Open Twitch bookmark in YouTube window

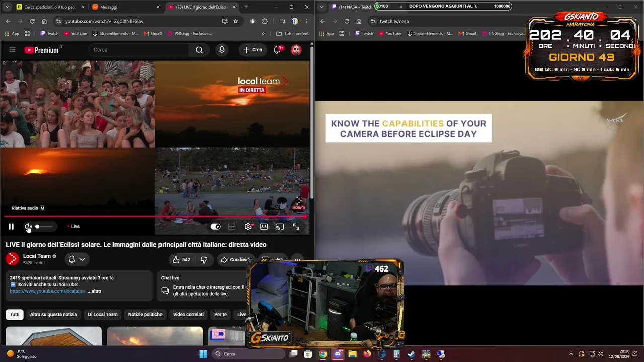click(x=49, y=34)
